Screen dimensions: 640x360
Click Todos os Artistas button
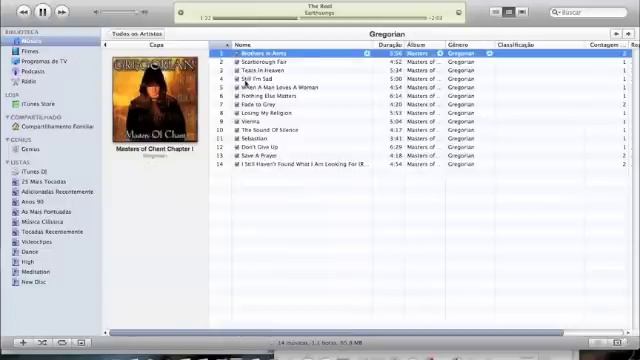(x=137, y=34)
